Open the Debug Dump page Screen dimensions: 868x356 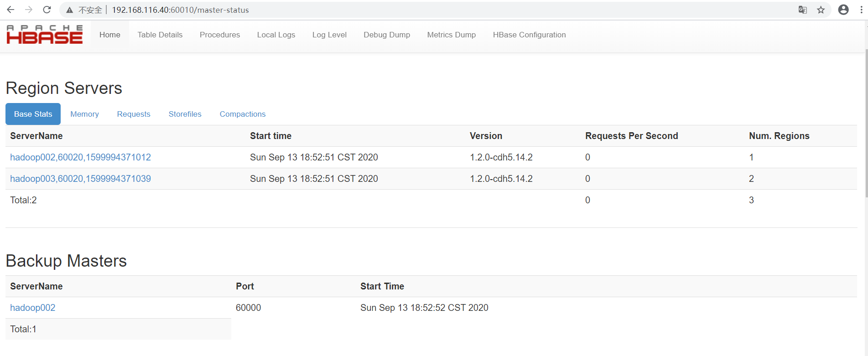[387, 35]
